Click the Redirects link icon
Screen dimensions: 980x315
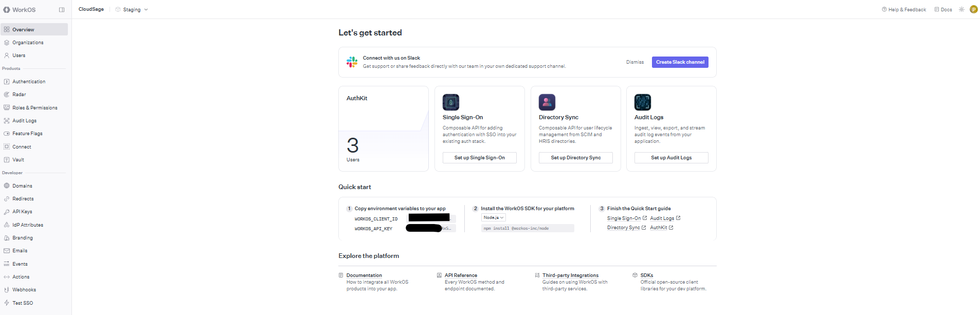pyautogui.click(x=7, y=199)
